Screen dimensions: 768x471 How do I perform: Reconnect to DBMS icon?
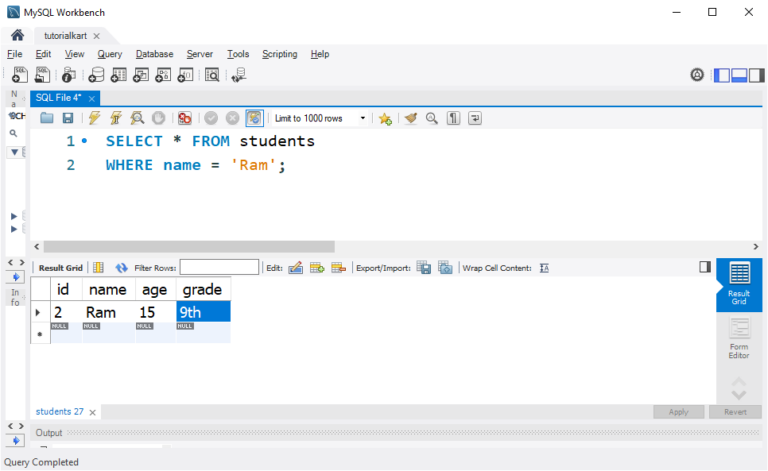coord(239,75)
